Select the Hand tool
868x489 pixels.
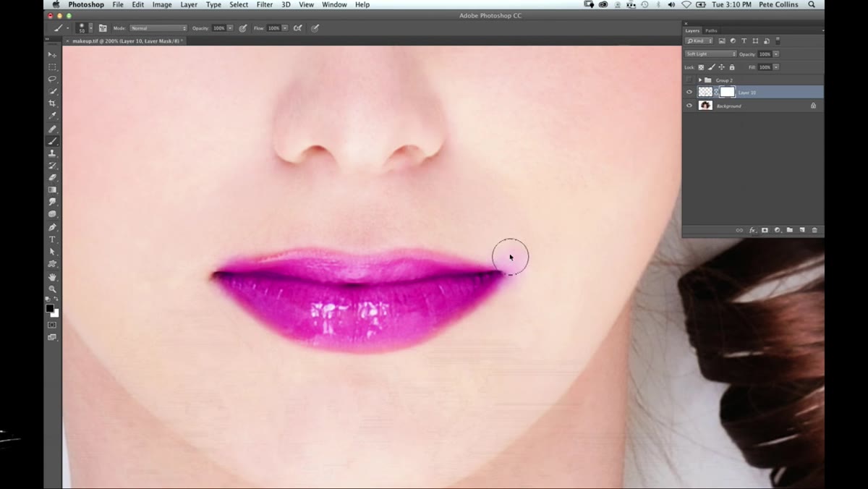tap(52, 277)
